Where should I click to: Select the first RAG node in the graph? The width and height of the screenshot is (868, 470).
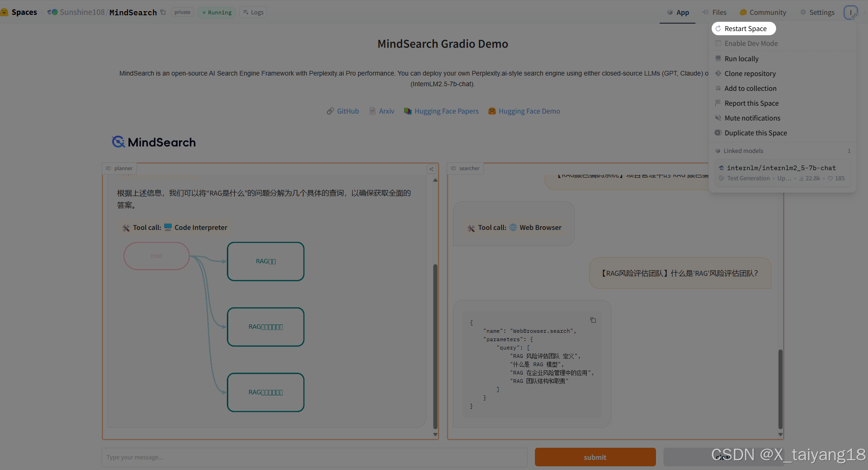[266, 261]
